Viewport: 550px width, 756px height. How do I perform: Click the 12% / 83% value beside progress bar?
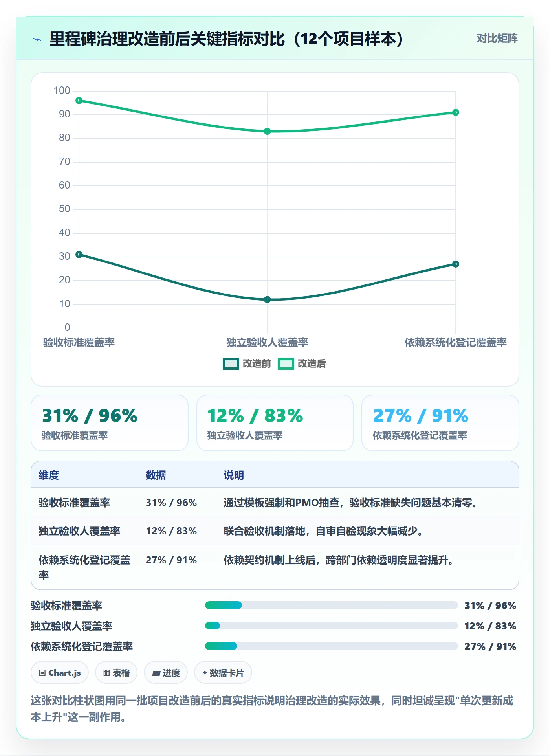click(x=490, y=626)
